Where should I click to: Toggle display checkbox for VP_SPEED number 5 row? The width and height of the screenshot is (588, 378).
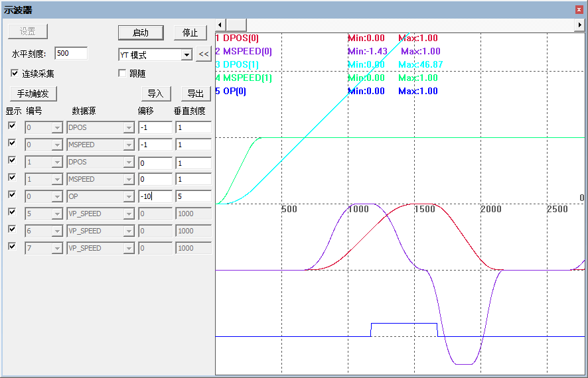tap(12, 212)
